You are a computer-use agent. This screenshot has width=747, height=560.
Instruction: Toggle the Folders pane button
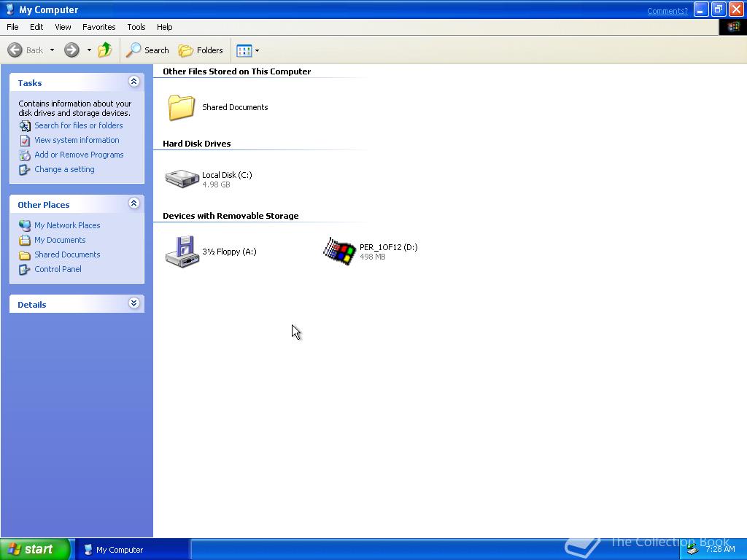click(x=201, y=50)
